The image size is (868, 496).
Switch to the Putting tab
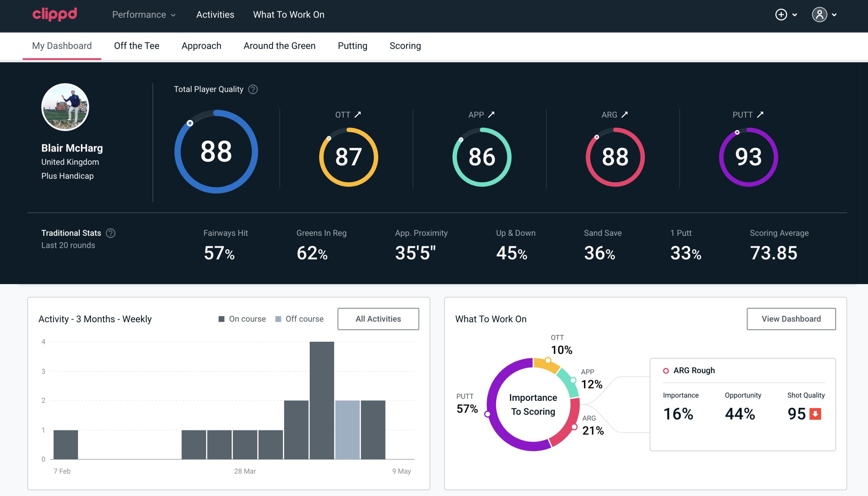click(x=352, y=46)
